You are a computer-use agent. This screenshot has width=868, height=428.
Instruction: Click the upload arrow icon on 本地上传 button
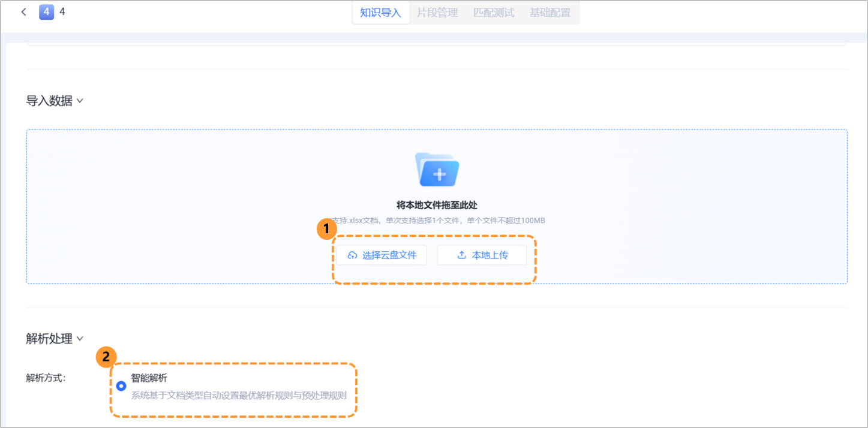point(462,255)
